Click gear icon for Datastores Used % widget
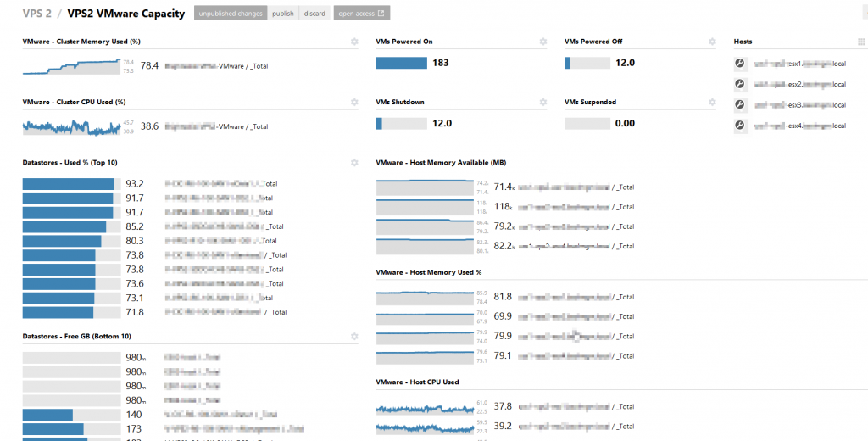Image resolution: width=868 pixels, height=441 pixels. [x=354, y=163]
